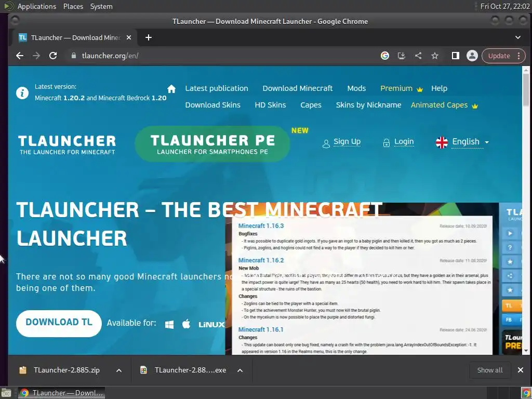Viewport: 532px width, 399px height.
Task: Click the UK flag icon
Action: point(442,142)
